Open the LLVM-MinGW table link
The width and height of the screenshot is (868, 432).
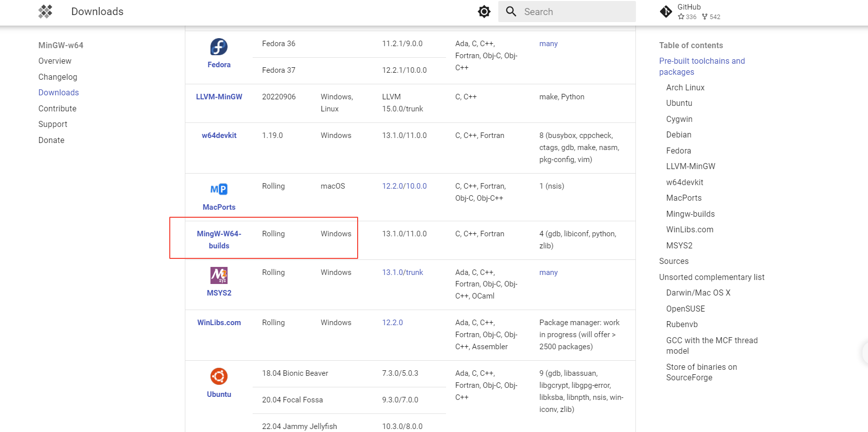[219, 97]
